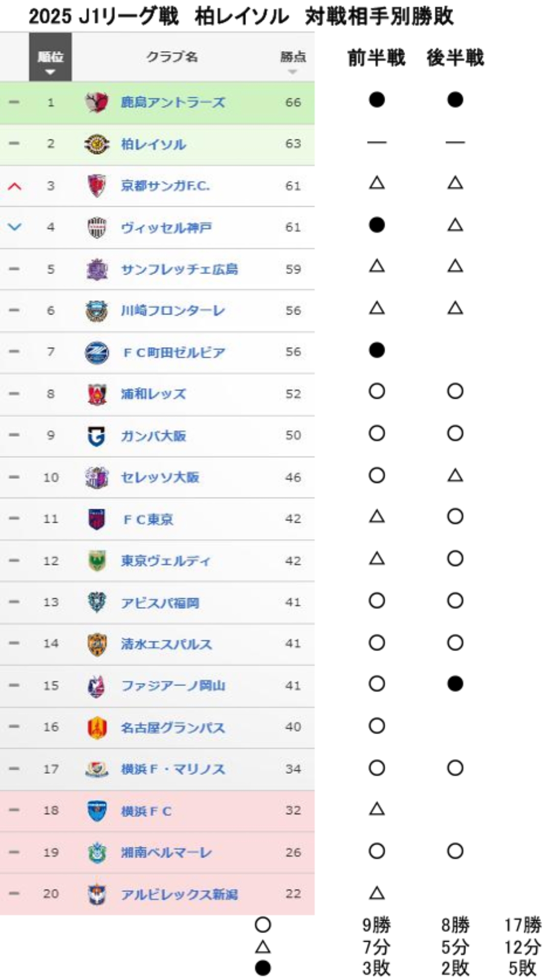Click the Albirex Niigata crest icon

point(96,894)
